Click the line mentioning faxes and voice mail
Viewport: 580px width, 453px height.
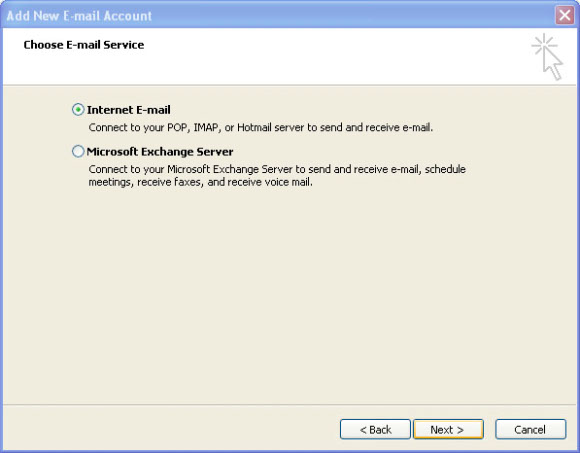pyautogui.click(x=200, y=182)
